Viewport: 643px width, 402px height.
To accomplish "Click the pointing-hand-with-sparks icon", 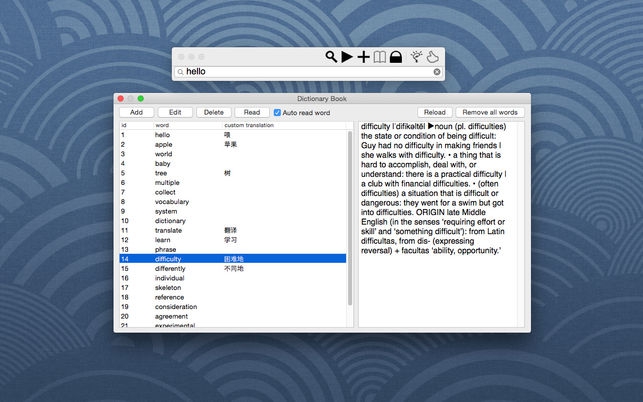I will click(x=416, y=57).
